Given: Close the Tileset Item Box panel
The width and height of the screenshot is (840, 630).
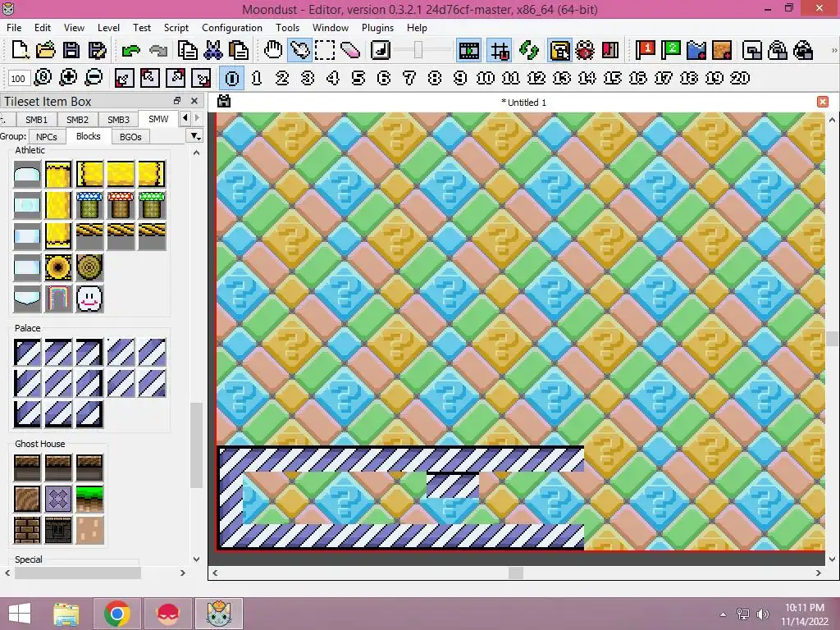Looking at the screenshot, I should tap(194, 101).
